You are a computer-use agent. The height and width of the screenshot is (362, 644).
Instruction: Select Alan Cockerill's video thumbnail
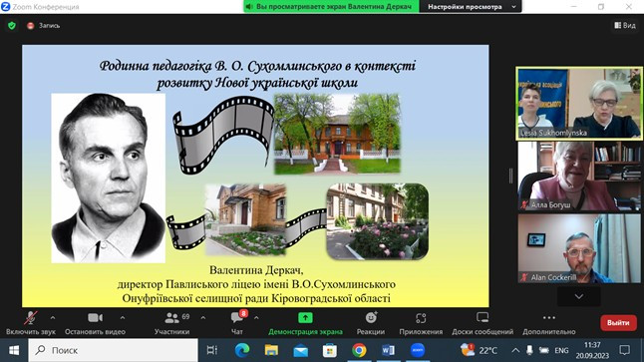pos(579,248)
